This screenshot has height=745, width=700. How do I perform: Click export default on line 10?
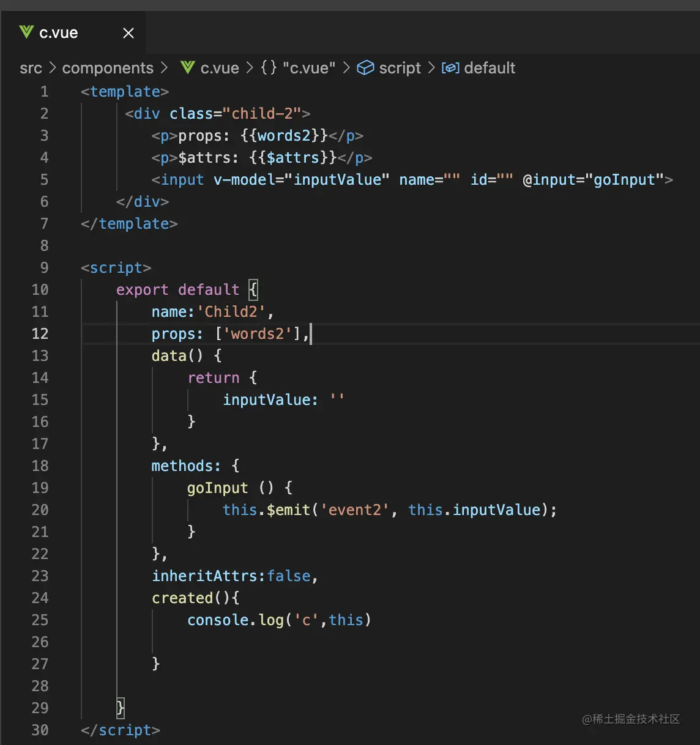point(177,290)
